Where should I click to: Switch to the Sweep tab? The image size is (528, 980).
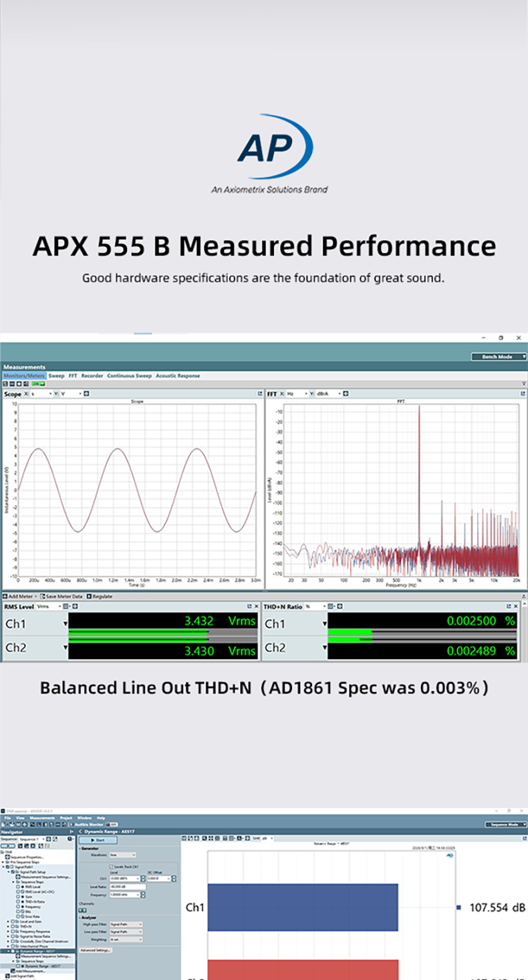click(x=56, y=375)
